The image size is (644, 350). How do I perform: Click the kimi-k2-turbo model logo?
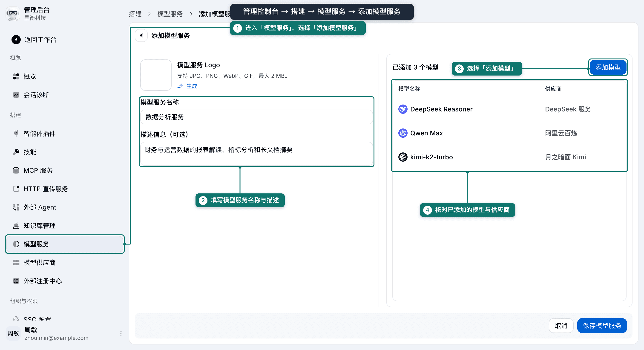(x=403, y=157)
